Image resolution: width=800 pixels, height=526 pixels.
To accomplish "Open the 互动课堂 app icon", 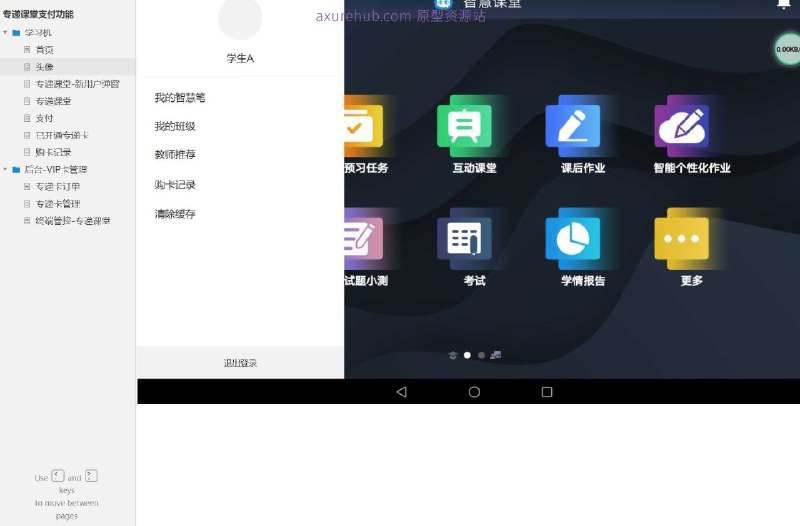I will 464,126.
